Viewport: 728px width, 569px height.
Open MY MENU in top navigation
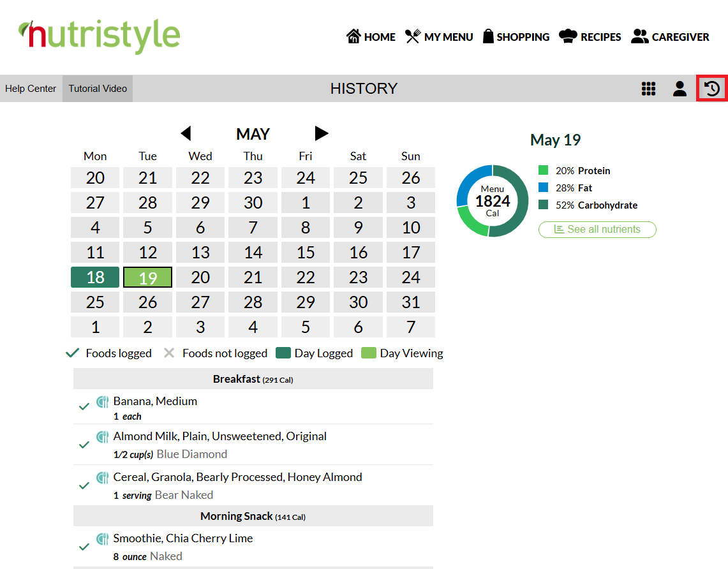(x=439, y=36)
